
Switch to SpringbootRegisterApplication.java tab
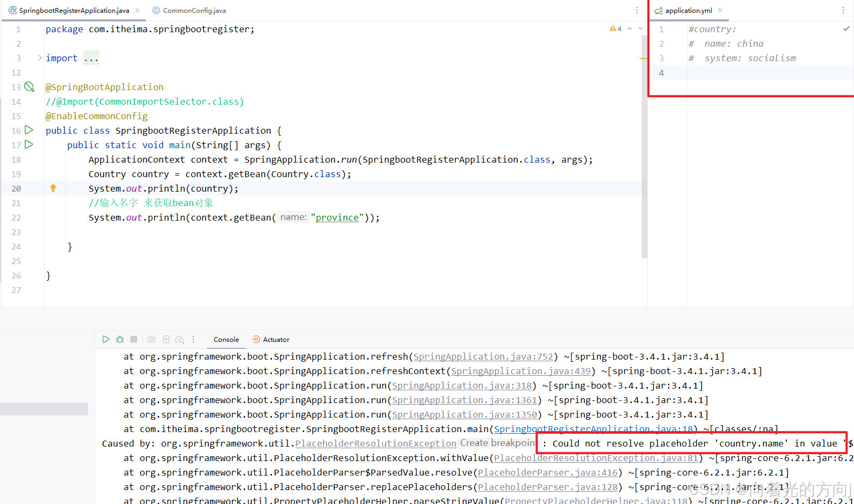click(74, 10)
